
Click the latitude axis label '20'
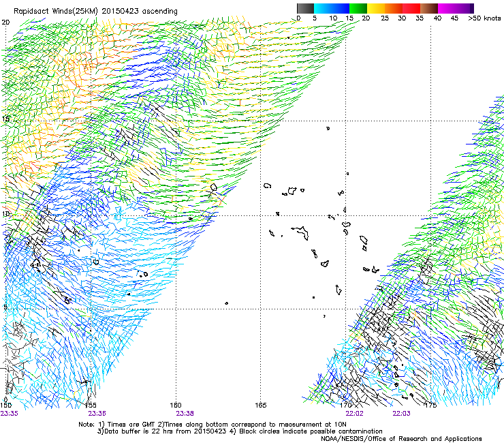[x=5, y=22]
